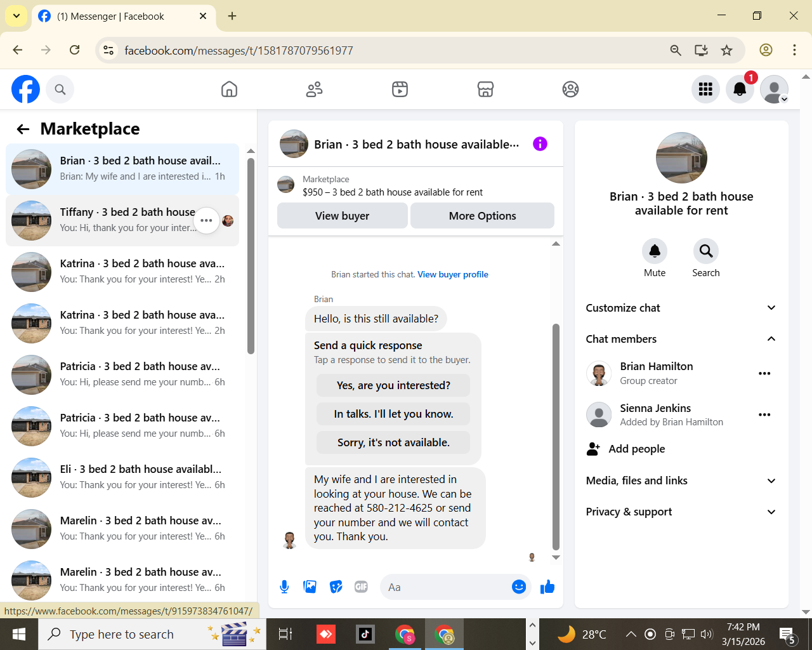Viewport: 812px width, 650px height.
Task: Go to the Home feed icon
Action: (229, 90)
